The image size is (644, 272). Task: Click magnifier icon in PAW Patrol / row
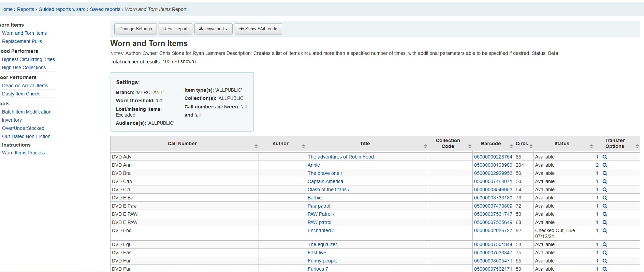click(605, 214)
